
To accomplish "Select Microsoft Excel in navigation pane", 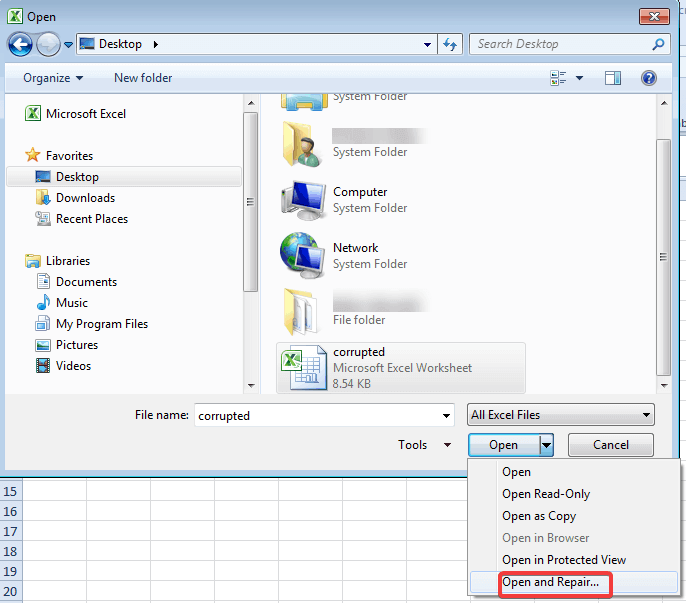I will [x=85, y=114].
